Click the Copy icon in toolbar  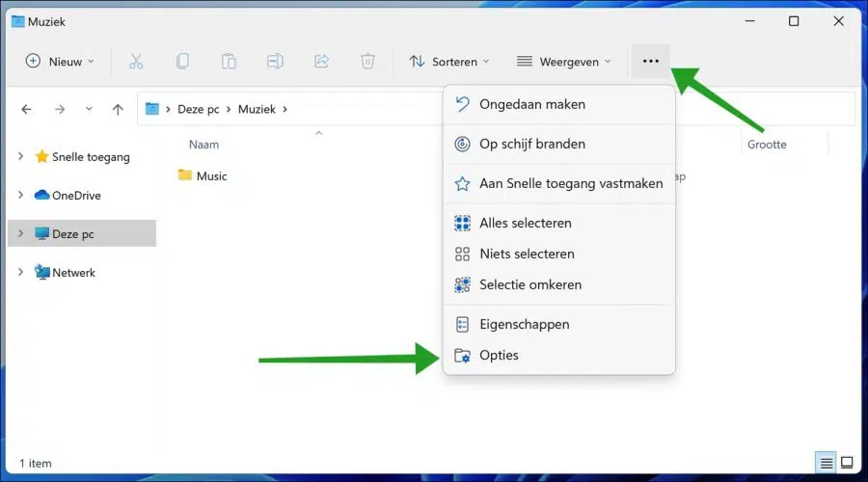pyautogui.click(x=182, y=61)
